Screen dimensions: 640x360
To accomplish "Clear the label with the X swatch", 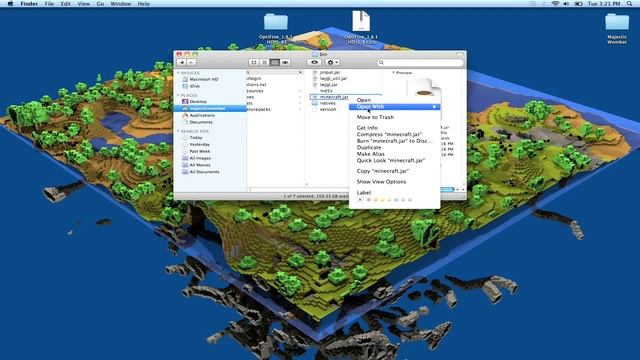I will tap(360, 200).
